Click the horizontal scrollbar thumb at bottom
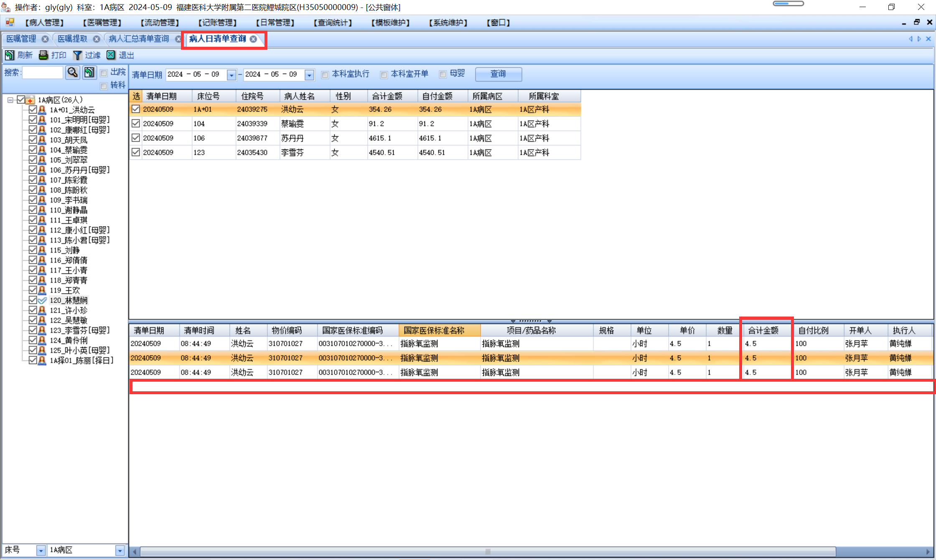 click(487, 552)
